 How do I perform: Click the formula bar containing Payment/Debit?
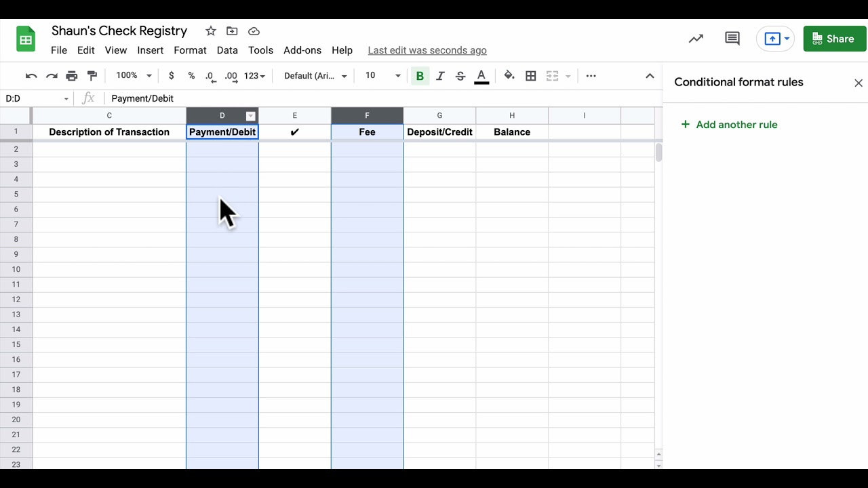[383, 98]
